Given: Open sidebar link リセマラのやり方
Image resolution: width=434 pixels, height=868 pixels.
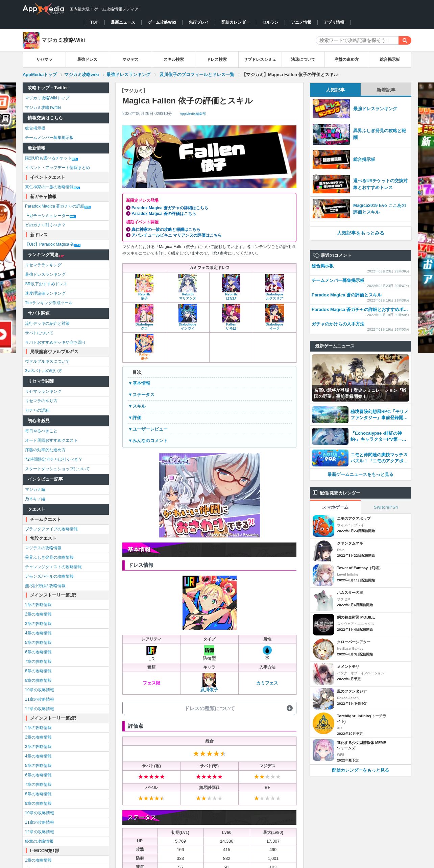Looking at the screenshot, I should click(41, 401).
